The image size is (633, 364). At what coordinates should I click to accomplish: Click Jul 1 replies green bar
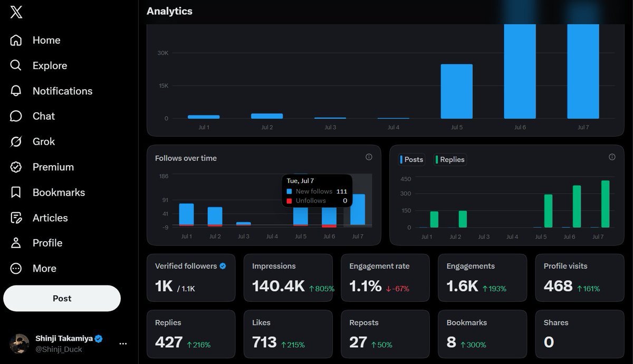(x=434, y=219)
